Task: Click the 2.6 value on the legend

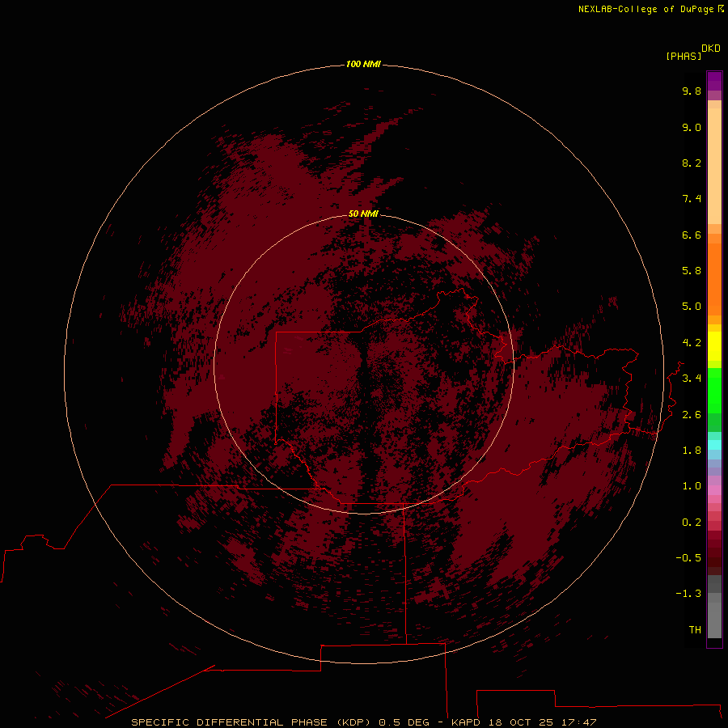Action: (692, 415)
